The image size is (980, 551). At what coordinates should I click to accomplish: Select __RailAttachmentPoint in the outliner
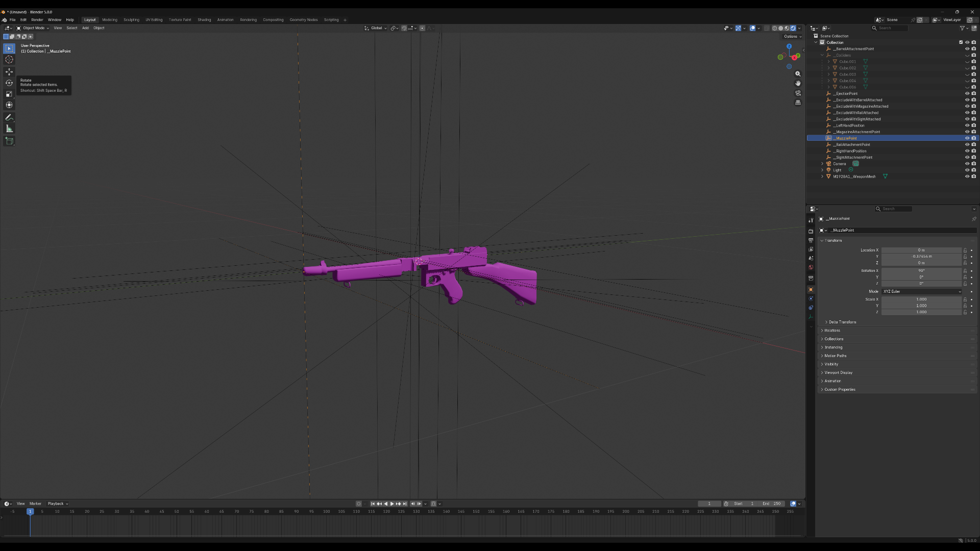852,145
